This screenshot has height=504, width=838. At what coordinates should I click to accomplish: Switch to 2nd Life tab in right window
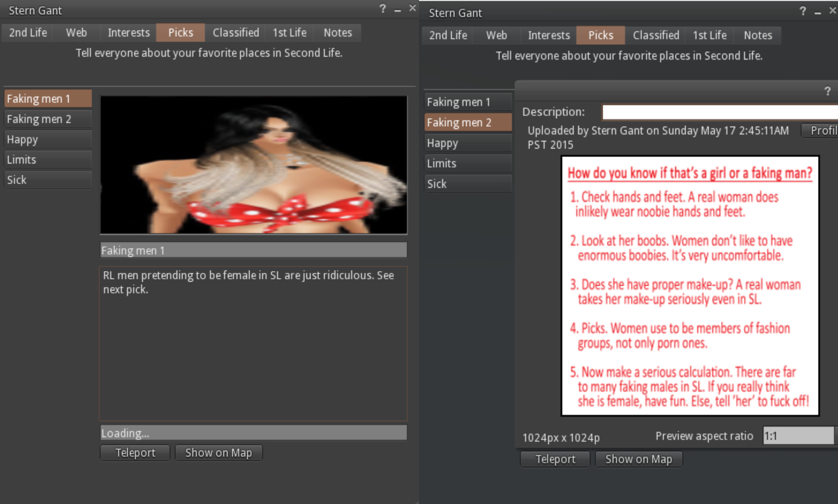[448, 35]
